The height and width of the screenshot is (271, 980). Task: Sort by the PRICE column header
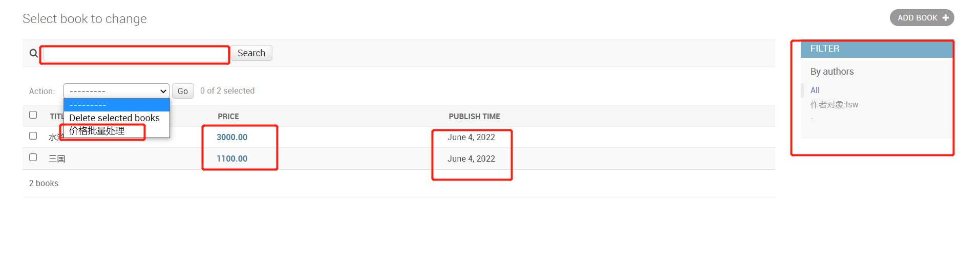click(228, 117)
